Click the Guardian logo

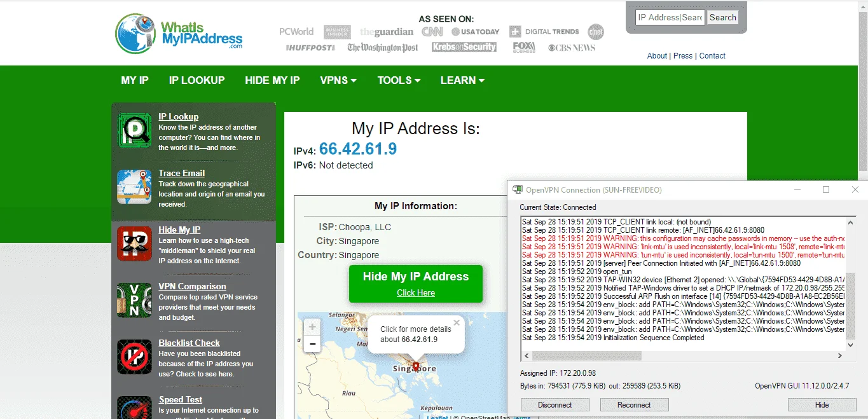[387, 32]
